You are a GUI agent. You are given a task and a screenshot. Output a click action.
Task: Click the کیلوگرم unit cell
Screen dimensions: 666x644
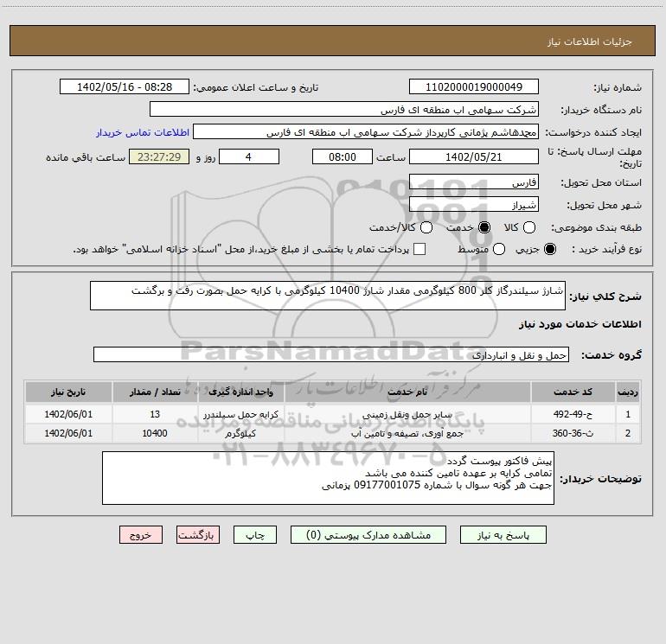[x=240, y=433]
